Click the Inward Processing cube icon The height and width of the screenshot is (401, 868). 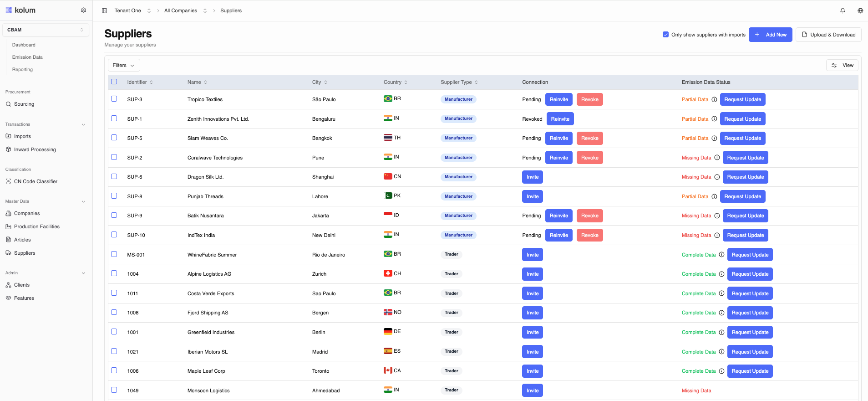click(x=8, y=149)
